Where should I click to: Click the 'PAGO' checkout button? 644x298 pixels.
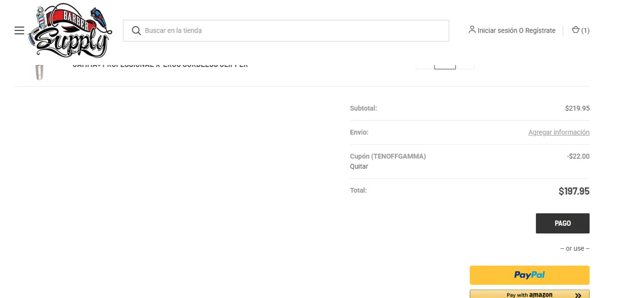[562, 223]
